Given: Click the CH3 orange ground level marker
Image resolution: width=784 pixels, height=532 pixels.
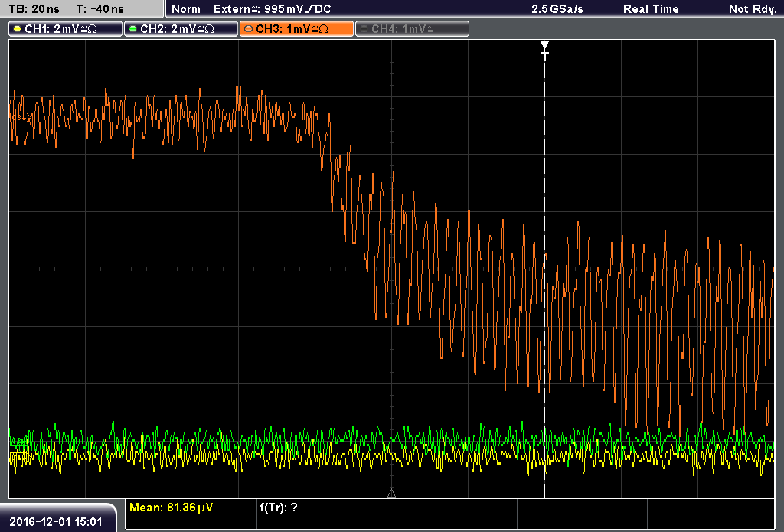Looking at the screenshot, I should pos(19,117).
